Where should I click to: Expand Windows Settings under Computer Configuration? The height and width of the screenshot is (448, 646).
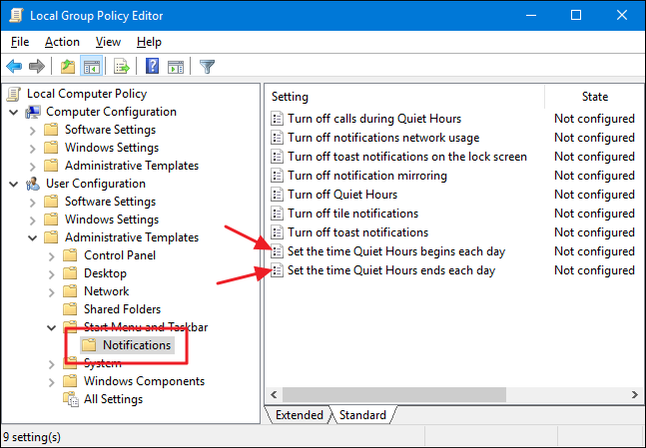pyautogui.click(x=33, y=148)
